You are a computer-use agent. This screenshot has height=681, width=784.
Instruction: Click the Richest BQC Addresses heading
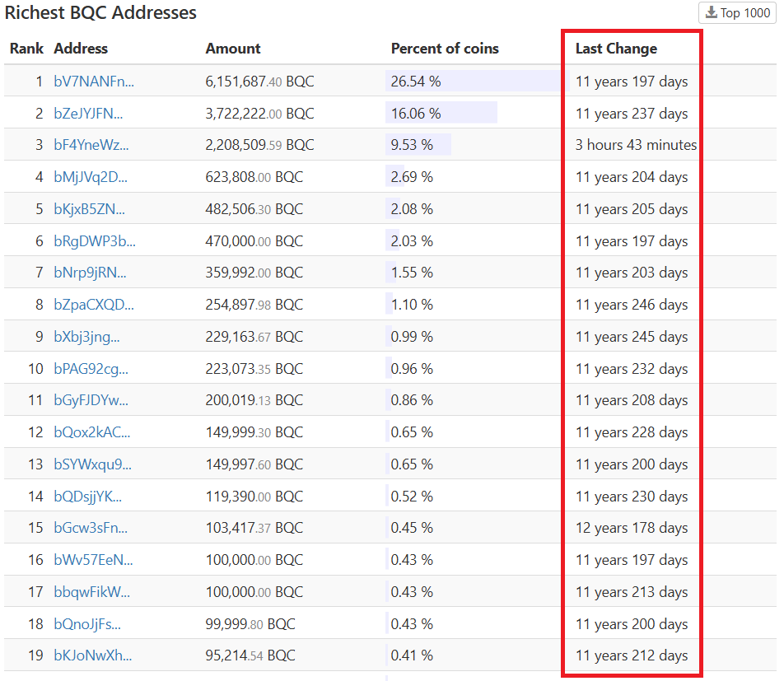coord(100,12)
